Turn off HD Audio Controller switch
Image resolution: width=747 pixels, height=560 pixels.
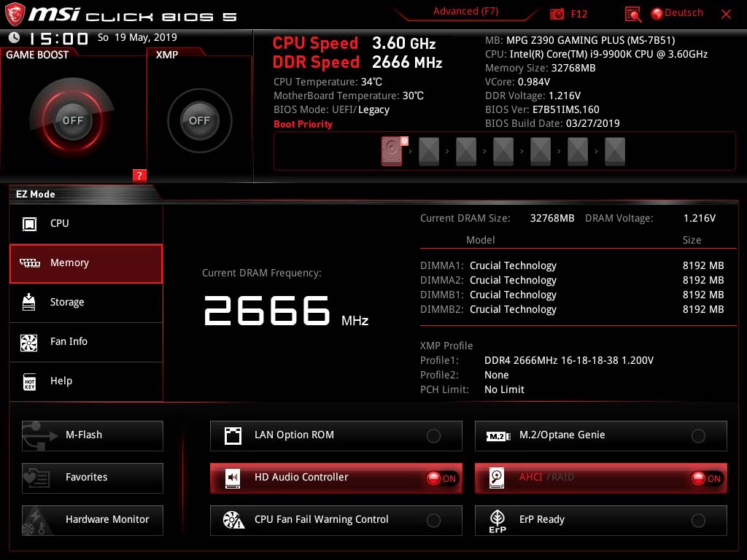(441, 478)
